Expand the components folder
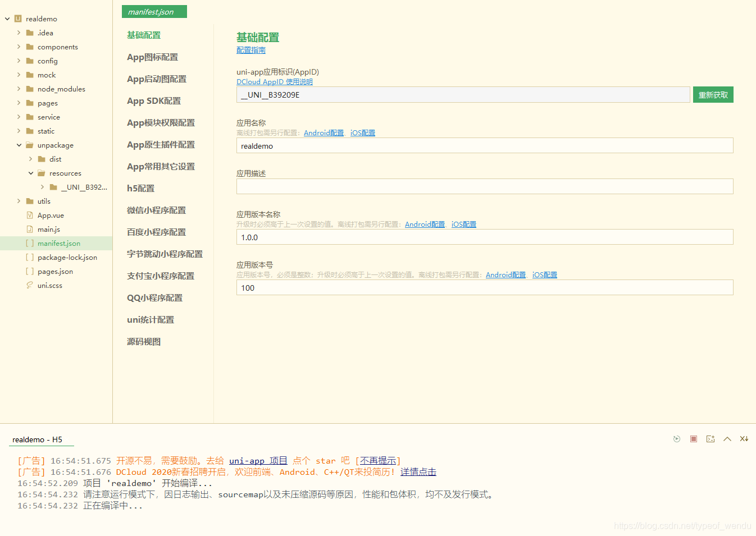Viewport: 756px width, 536px height. pyautogui.click(x=19, y=47)
